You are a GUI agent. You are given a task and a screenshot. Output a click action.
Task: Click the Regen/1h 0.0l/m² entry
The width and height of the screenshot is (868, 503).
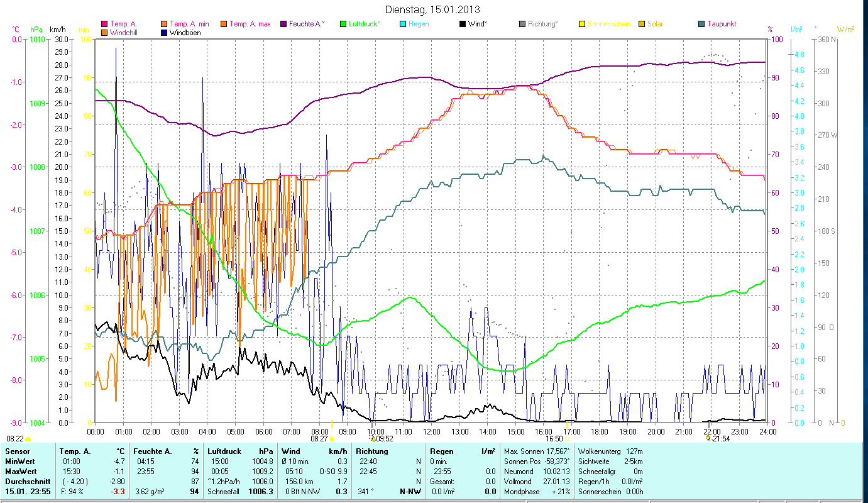(x=610, y=482)
